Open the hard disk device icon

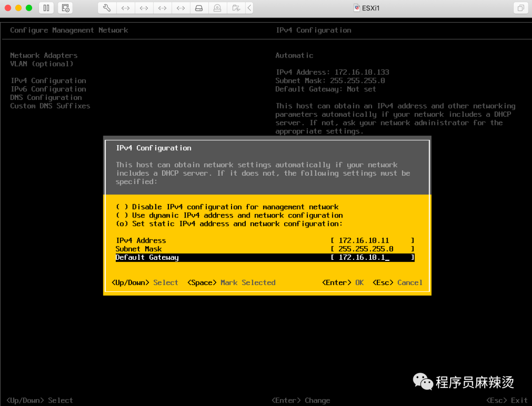(x=199, y=8)
